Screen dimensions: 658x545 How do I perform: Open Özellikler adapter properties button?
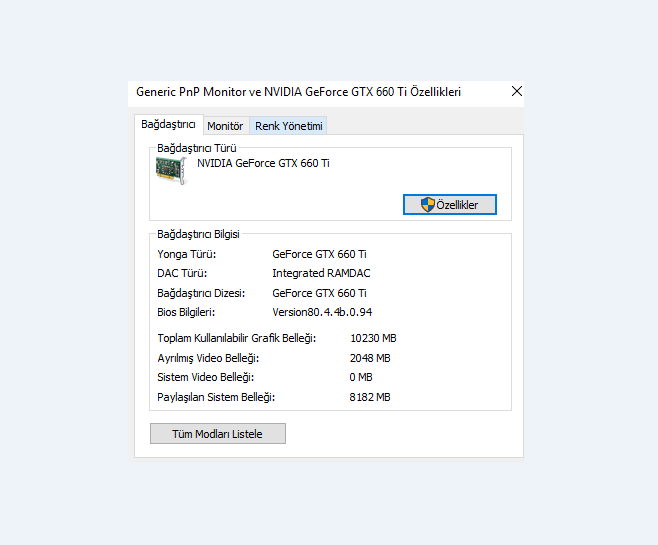tap(450, 205)
